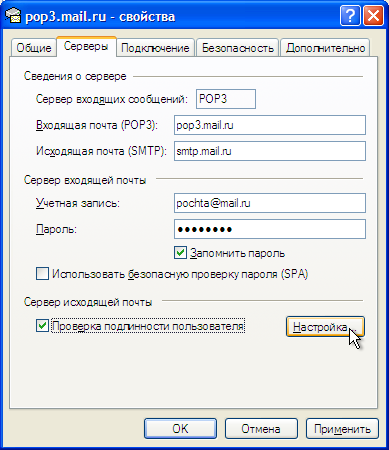Viewport: 389px width, 450px height.
Task: Click the Сведения о сервере section heading
Action: click(75, 76)
